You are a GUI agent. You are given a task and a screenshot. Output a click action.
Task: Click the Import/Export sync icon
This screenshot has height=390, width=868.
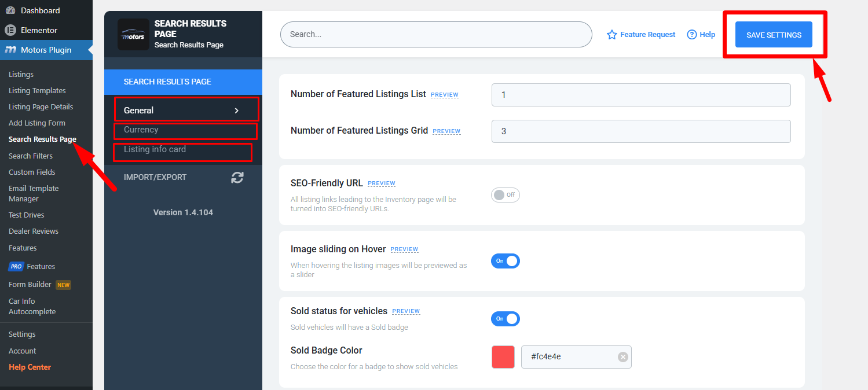coord(237,178)
